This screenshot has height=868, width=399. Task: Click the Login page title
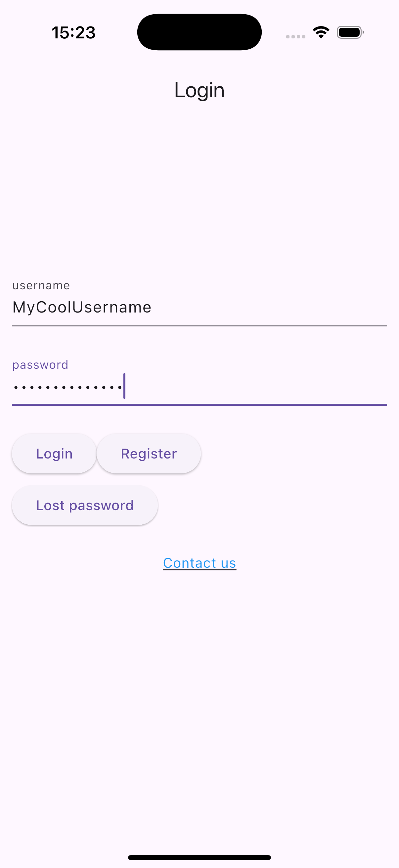pyautogui.click(x=199, y=90)
